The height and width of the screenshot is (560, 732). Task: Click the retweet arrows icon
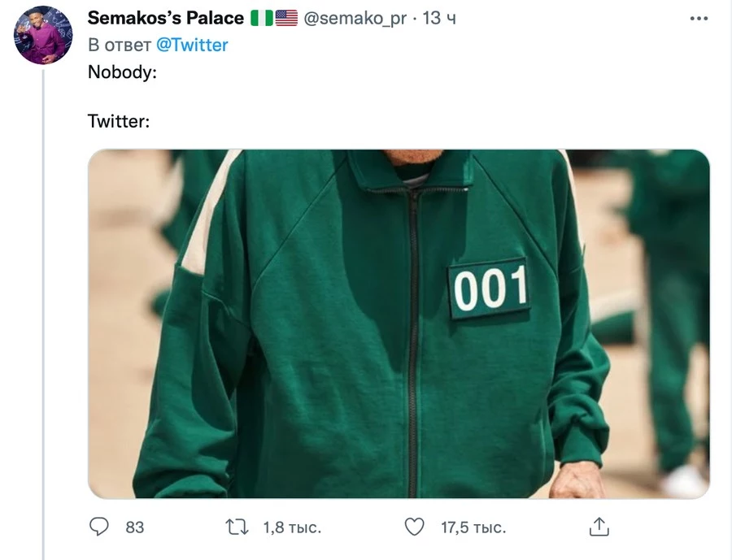(x=237, y=527)
